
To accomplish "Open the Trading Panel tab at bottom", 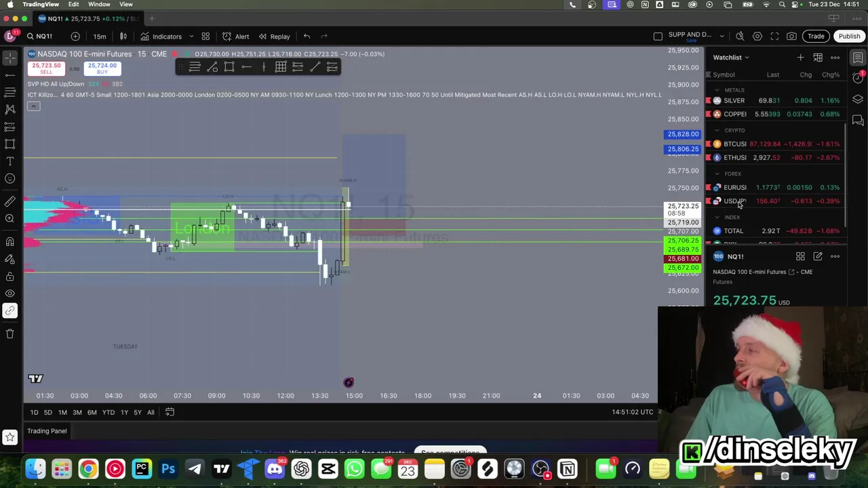I will click(47, 431).
